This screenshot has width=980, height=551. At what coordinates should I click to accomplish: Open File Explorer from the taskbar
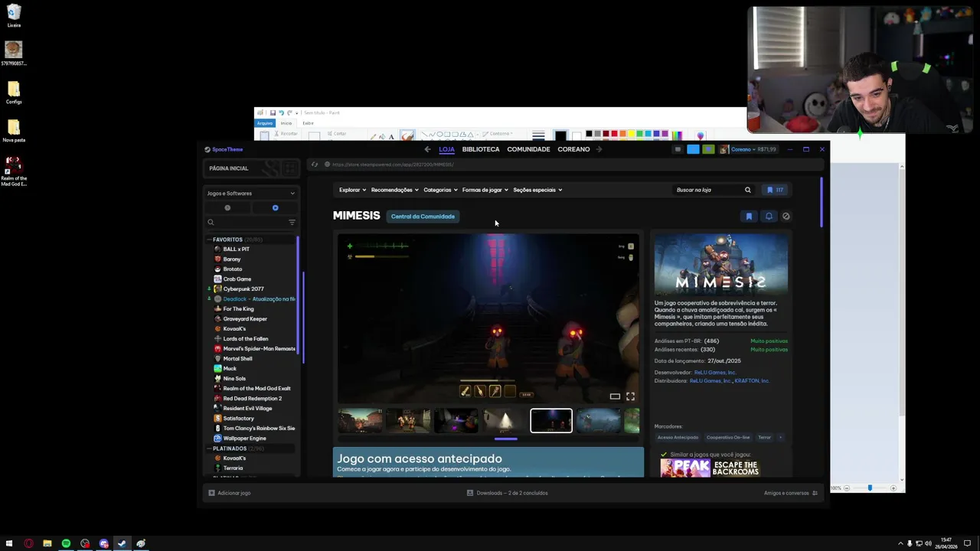47,543
